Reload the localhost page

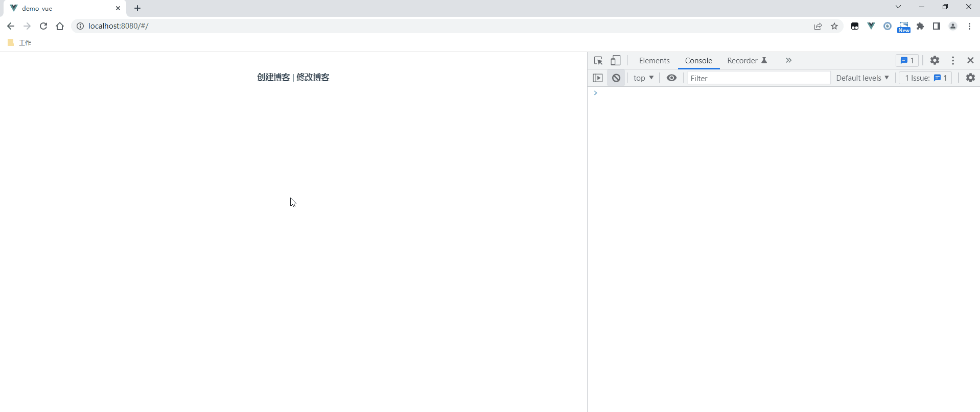pyautogui.click(x=43, y=26)
